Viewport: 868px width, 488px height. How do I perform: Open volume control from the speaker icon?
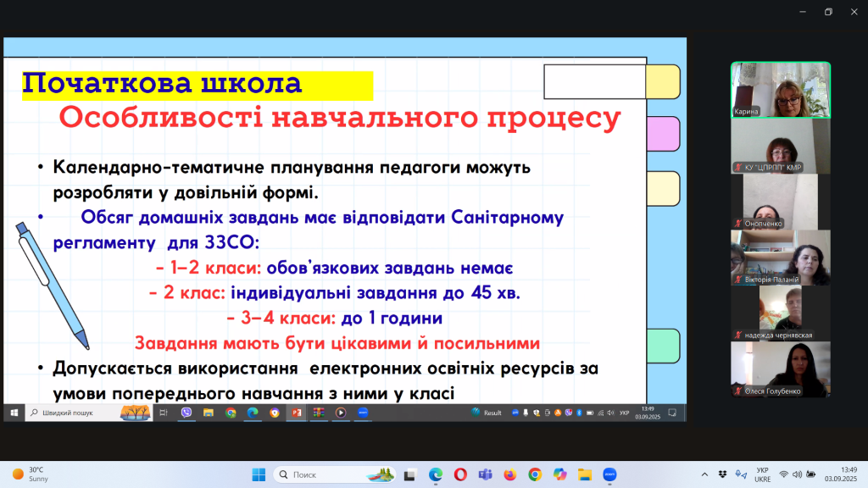pyautogui.click(x=798, y=474)
